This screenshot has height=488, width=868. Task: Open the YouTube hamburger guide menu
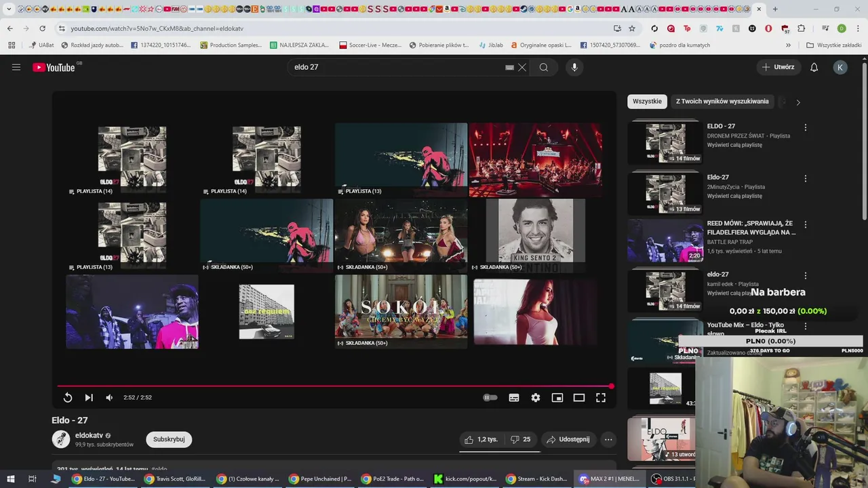point(16,67)
